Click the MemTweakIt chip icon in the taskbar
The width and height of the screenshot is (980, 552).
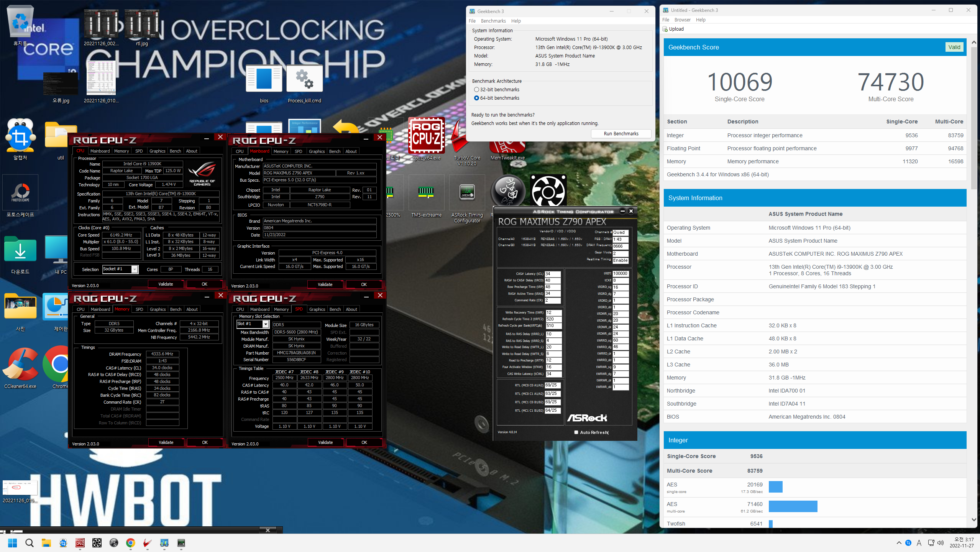click(181, 543)
